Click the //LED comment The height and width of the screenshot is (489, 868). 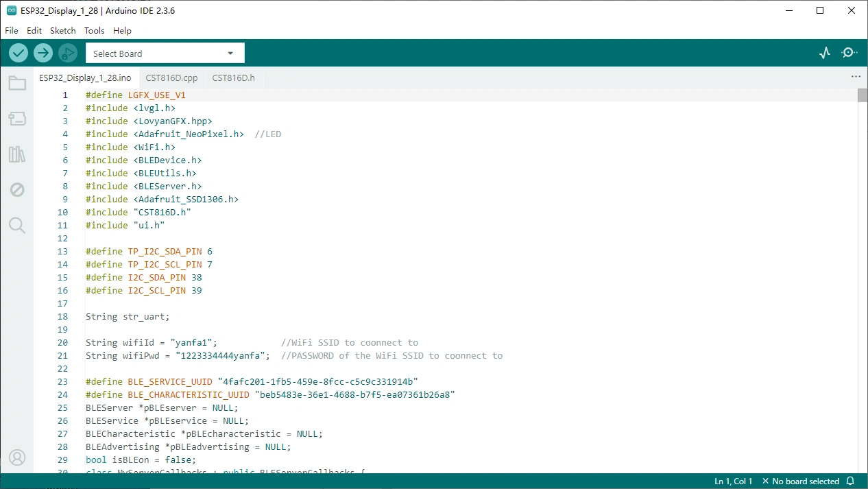pos(268,134)
